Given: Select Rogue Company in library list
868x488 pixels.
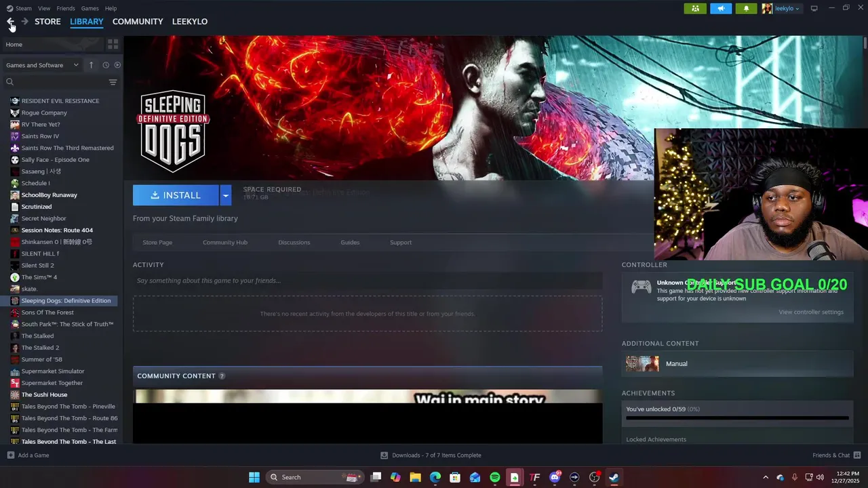Looking at the screenshot, I should click(x=44, y=113).
